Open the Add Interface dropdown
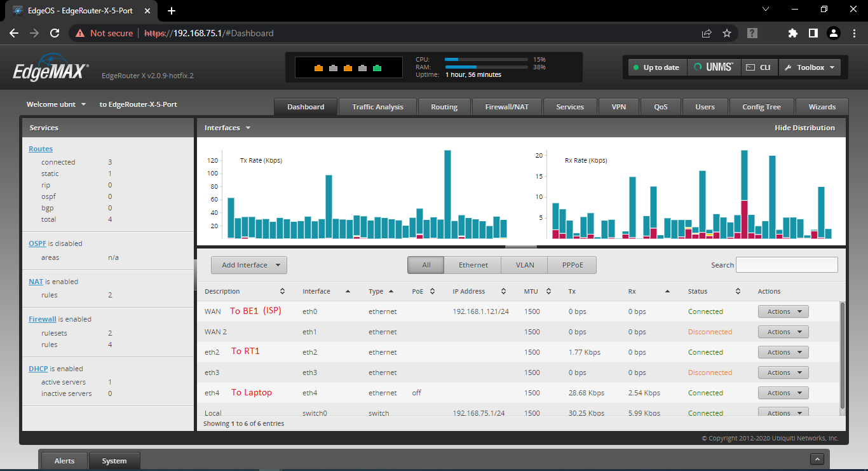 (248, 265)
